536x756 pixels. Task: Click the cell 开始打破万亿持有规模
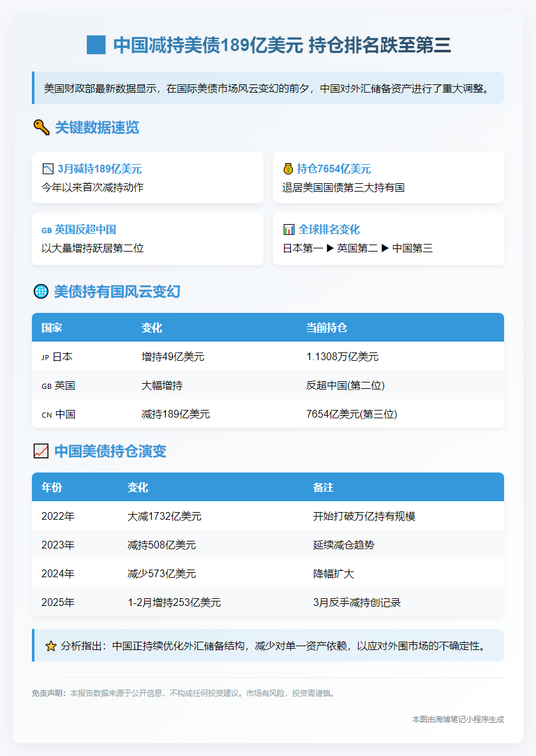click(364, 517)
